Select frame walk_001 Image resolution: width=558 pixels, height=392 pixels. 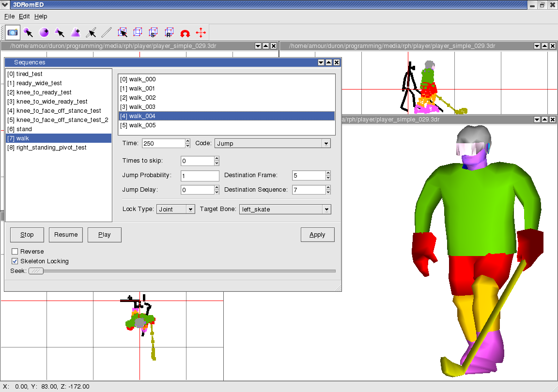pyautogui.click(x=227, y=89)
